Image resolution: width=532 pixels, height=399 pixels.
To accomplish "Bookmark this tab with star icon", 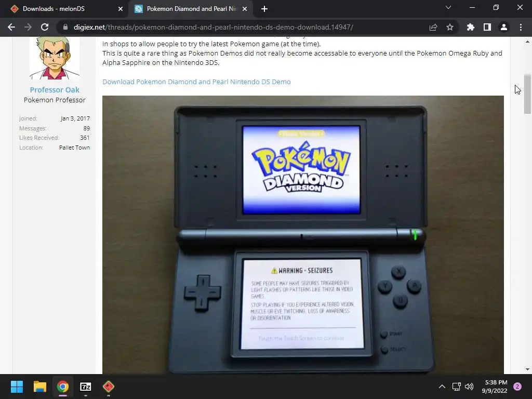I will coord(450,27).
